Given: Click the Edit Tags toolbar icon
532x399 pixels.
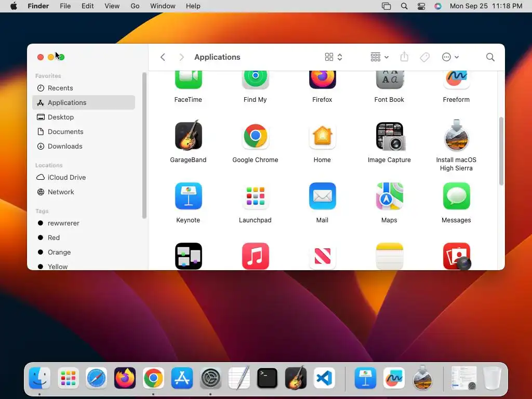Looking at the screenshot, I should (424, 57).
